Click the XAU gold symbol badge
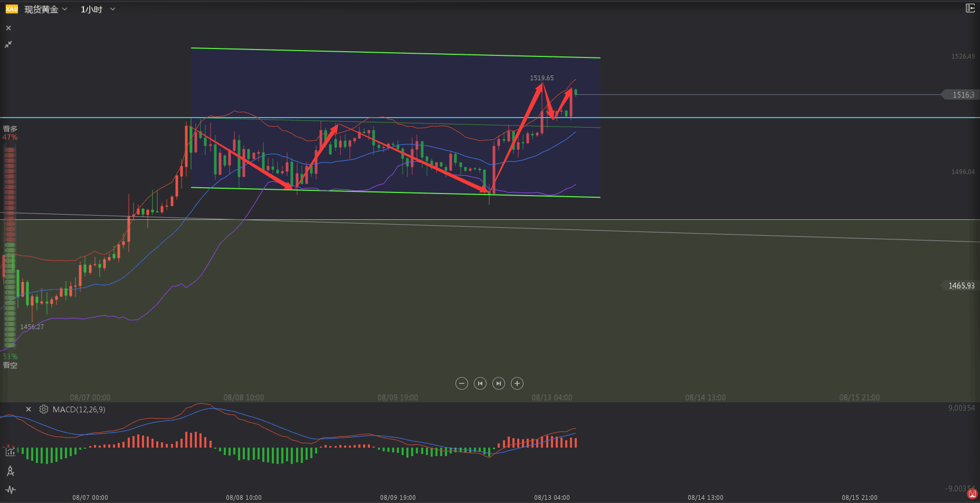 [x=12, y=9]
